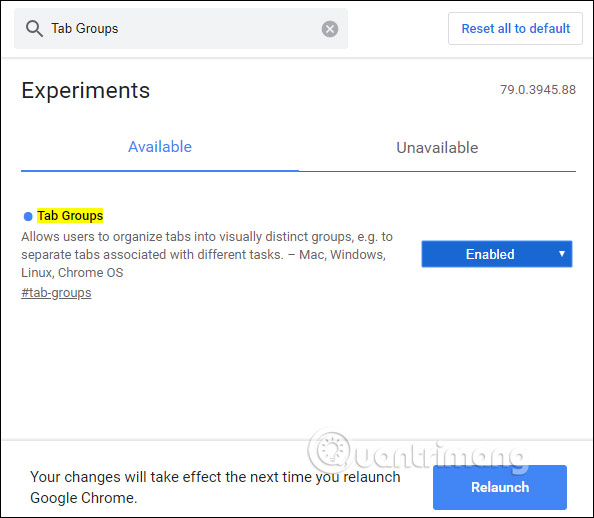Focus the Tab Groups search field

[x=181, y=29]
